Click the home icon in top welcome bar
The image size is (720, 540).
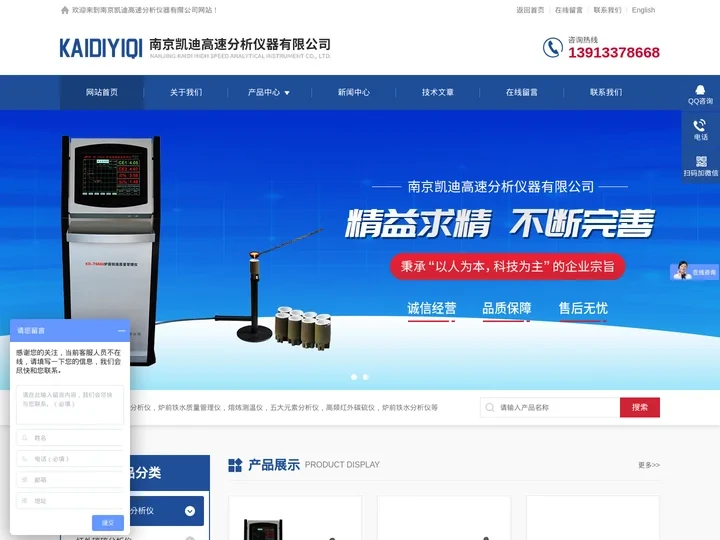[x=65, y=10]
